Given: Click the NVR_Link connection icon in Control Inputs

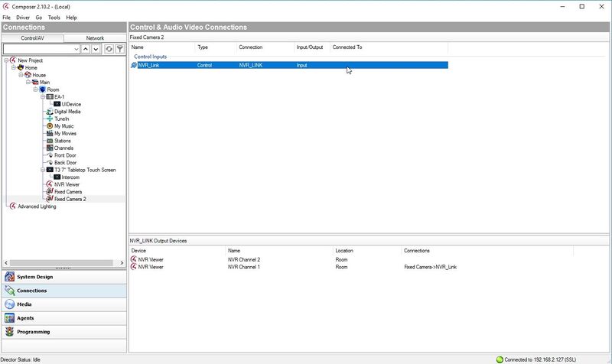Looking at the screenshot, I should point(135,66).
